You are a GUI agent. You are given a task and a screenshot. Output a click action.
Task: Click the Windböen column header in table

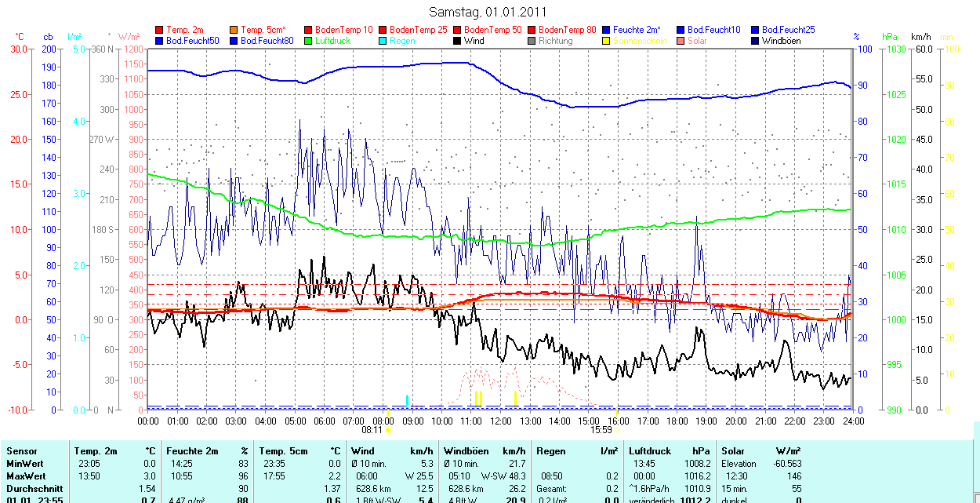[466, 451]
